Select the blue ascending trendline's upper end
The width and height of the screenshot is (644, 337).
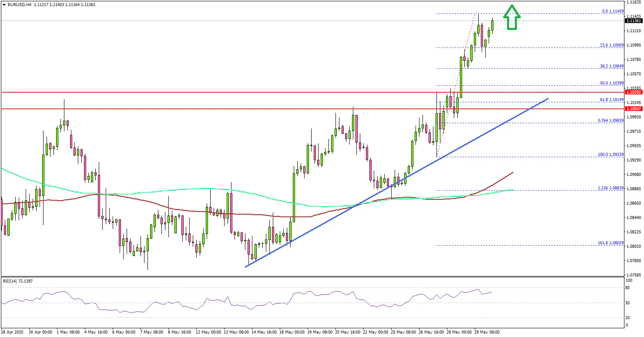point(547,99)
